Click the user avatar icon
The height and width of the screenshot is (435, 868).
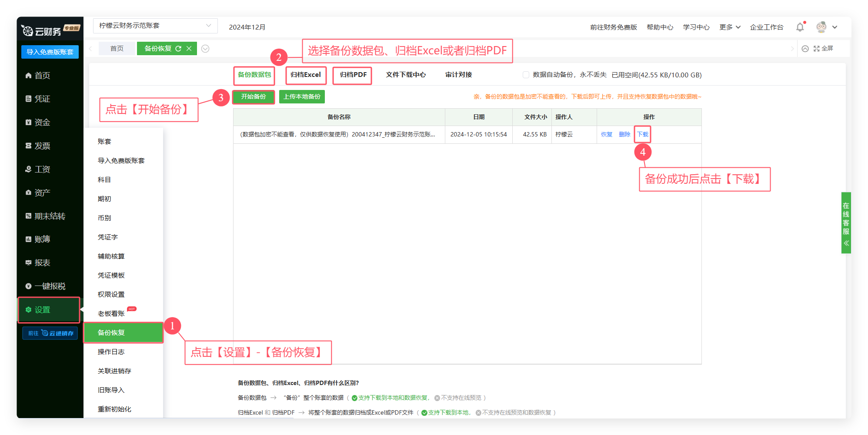tap(821, 27)
